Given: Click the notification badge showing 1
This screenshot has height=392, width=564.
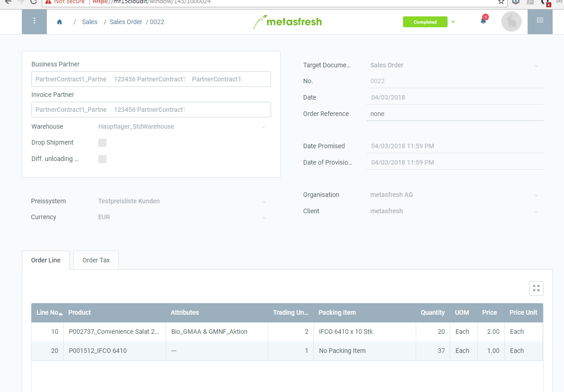Looking at the screenshot, I should coord(486,17).
